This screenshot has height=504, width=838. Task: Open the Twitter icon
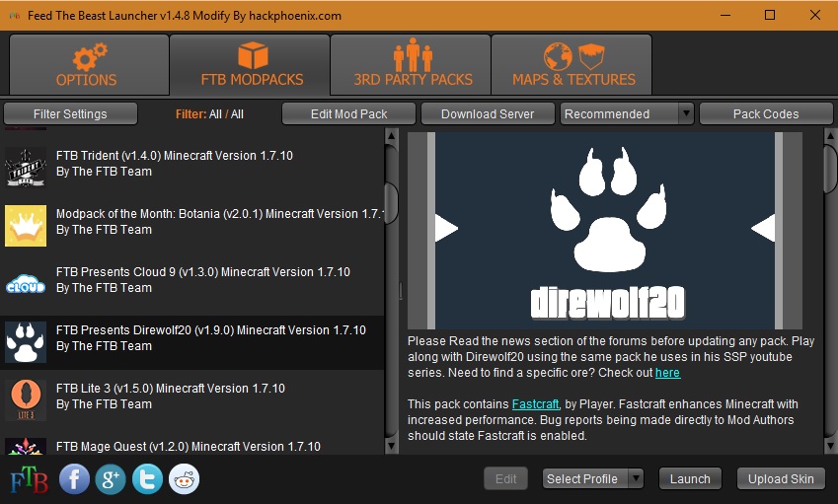(x=147, y=479)
